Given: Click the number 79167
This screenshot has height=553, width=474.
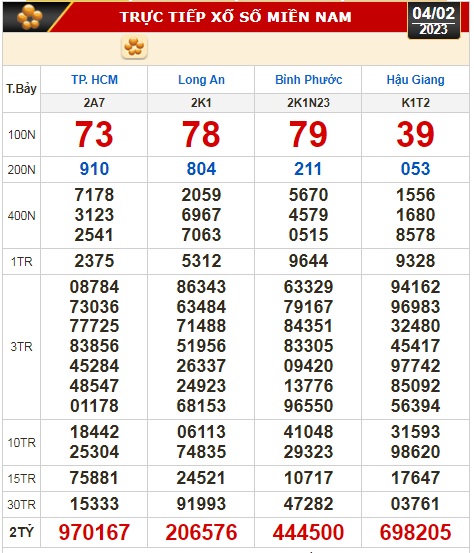Looking at the screenshot, I should click(x=309, y=307).
